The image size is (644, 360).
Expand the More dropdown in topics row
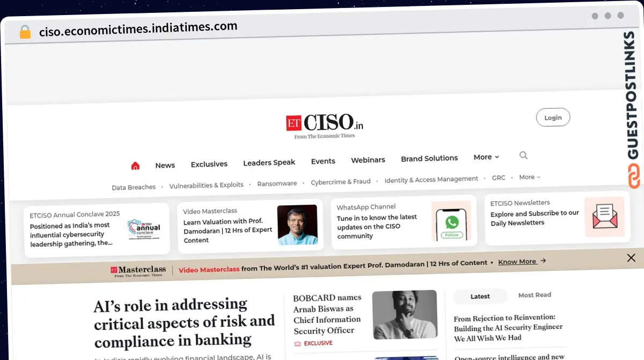[x=529, y=177]
